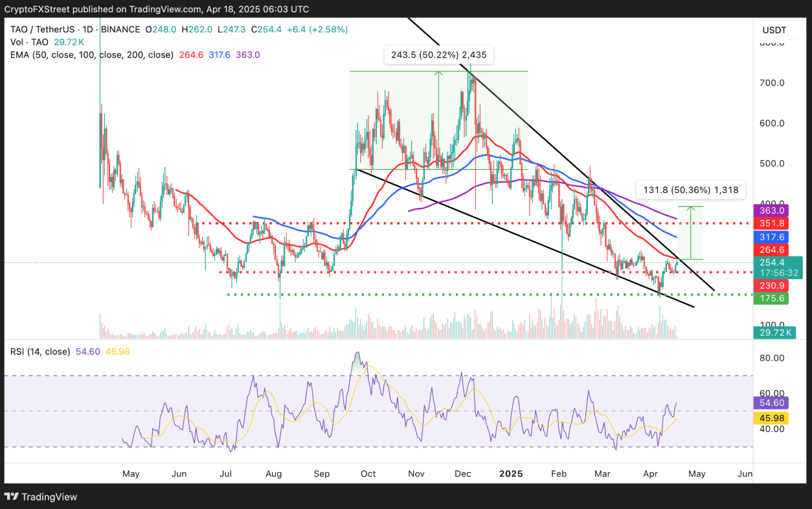The image size is (812, 509).
Task: Click the blue 317.6 EMA price label
Action: [x=773, y=237]
